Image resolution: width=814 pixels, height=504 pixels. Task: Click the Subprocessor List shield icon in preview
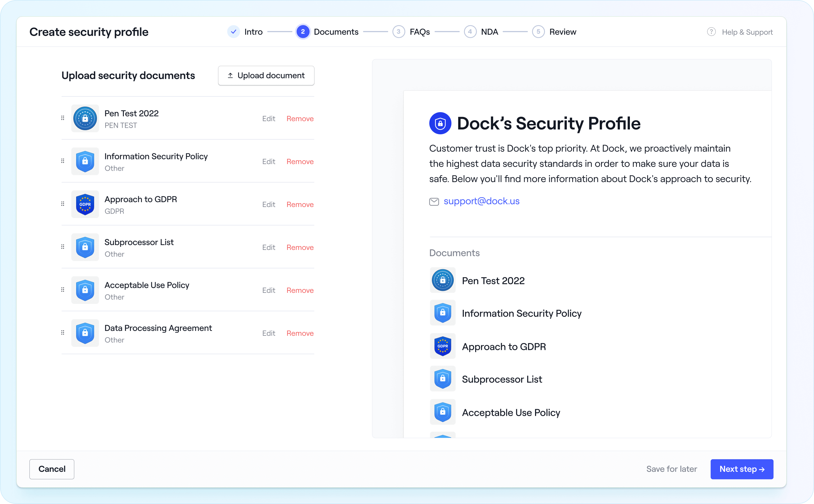point(443,379)
